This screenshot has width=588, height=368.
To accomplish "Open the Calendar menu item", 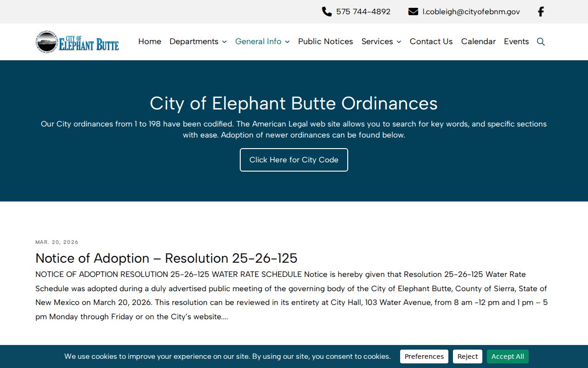I will (478, 41).
